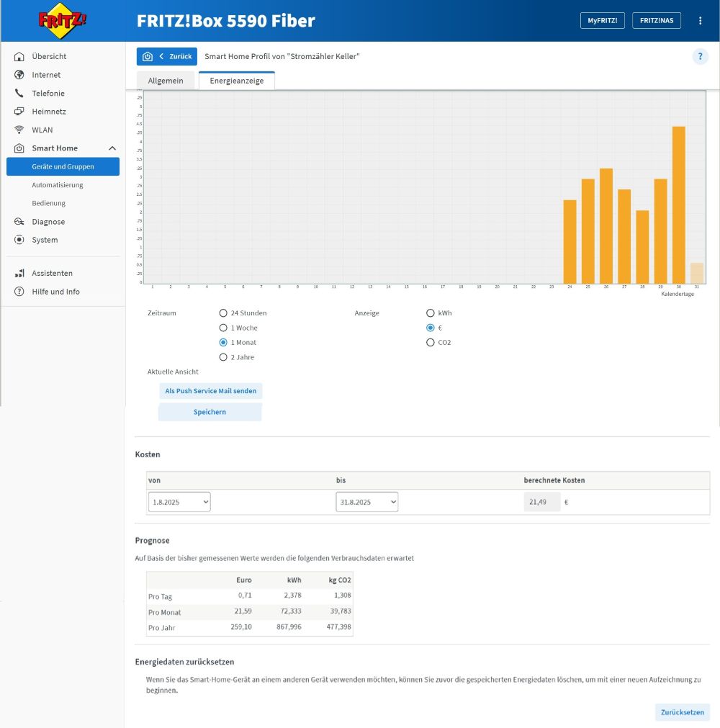Click the WLAN wifi icon

[x=19, y=130]
